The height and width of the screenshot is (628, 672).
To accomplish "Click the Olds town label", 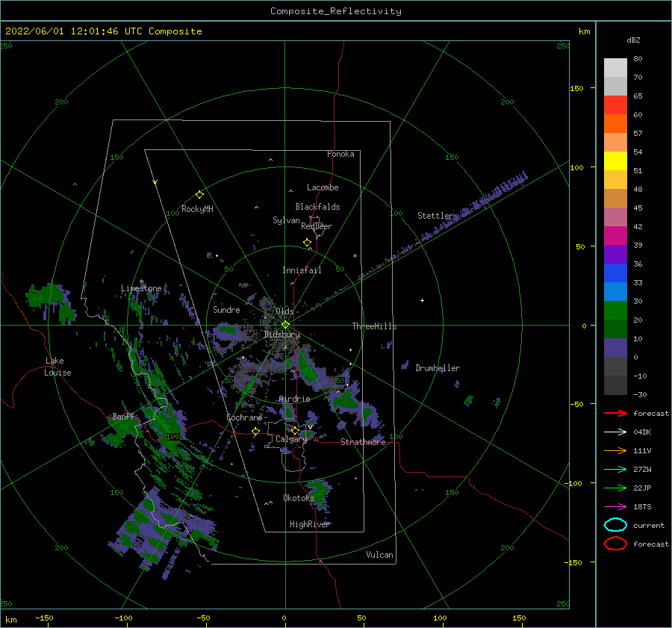I will pyautogui.click(x=284, y=311).
